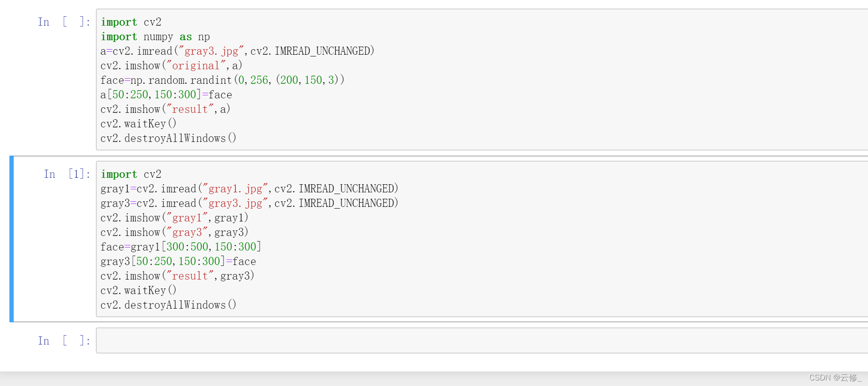Click the "a[50:250,150:300]=face" line
The width and height of the screenshot is (868, 386).
[x=166, y=95]
